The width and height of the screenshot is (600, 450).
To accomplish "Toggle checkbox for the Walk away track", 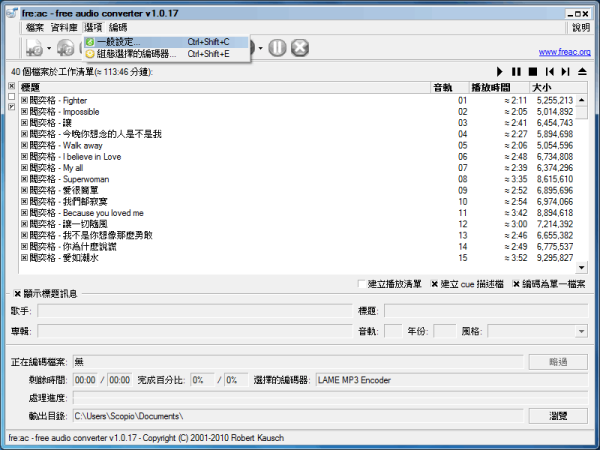I will click(24, 145).
